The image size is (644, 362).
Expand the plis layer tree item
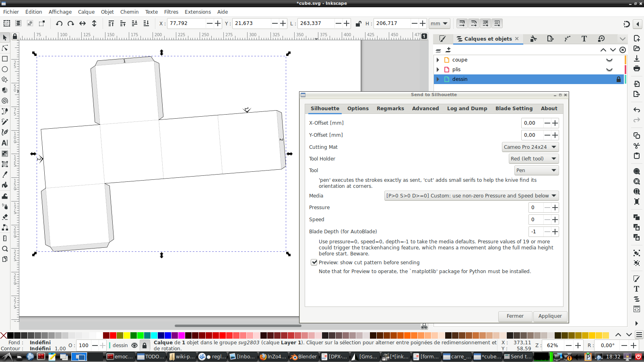[438, 69]
